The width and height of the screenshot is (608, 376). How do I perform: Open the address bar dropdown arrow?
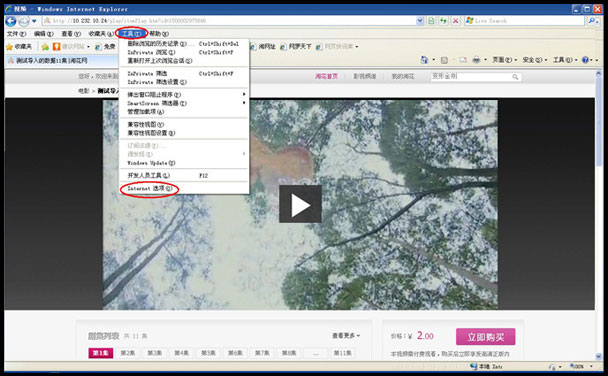point(420,21)
